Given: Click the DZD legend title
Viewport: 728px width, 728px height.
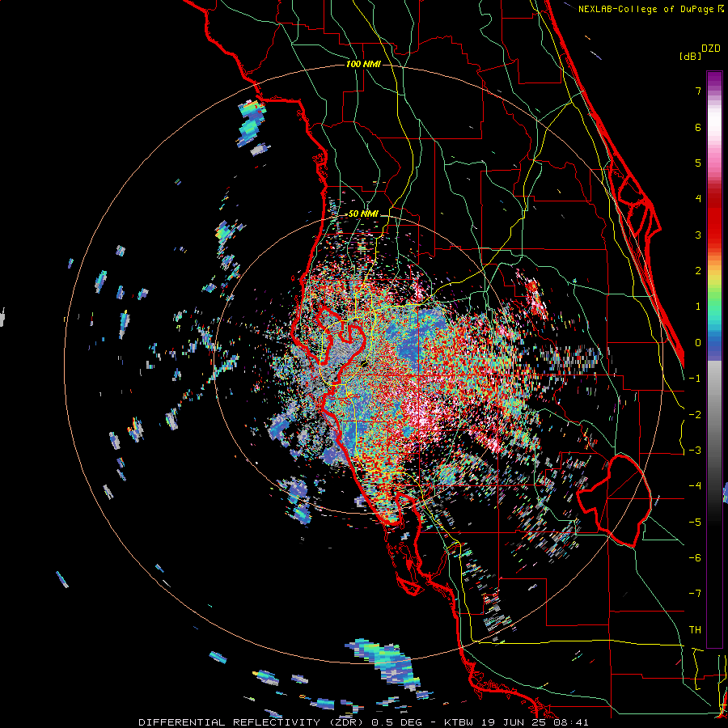Looking at the screenshot, I should [711, 49].
